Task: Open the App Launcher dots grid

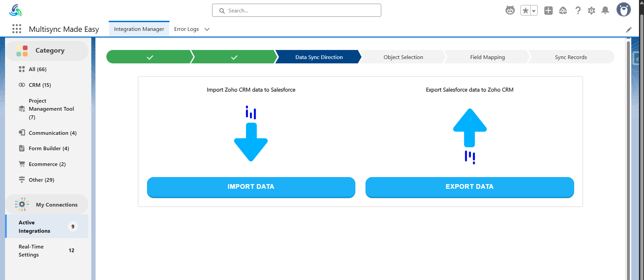Action: [x=17, y=29]
